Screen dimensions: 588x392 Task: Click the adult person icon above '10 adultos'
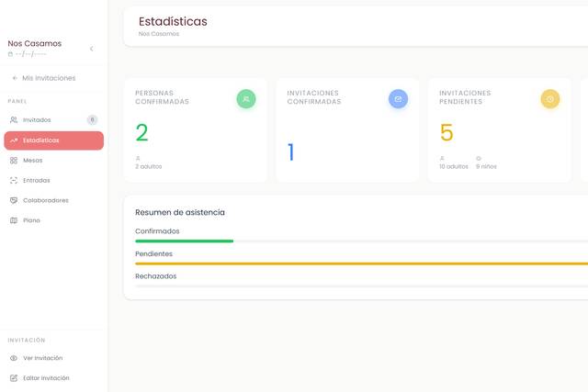[x=442, y=159]
